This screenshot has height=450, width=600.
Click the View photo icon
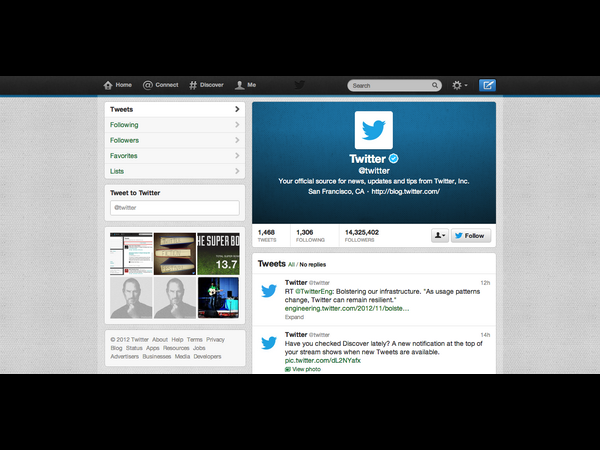(287, 369)
